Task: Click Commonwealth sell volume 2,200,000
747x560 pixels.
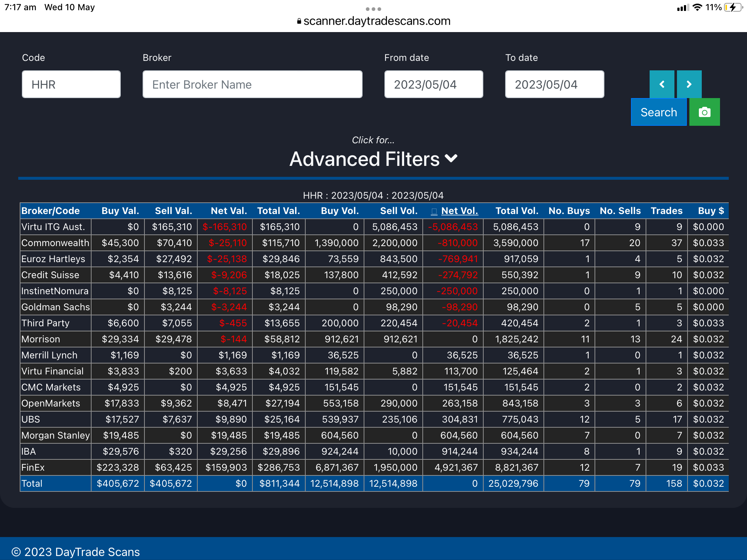Action: [x=394, y=243]
